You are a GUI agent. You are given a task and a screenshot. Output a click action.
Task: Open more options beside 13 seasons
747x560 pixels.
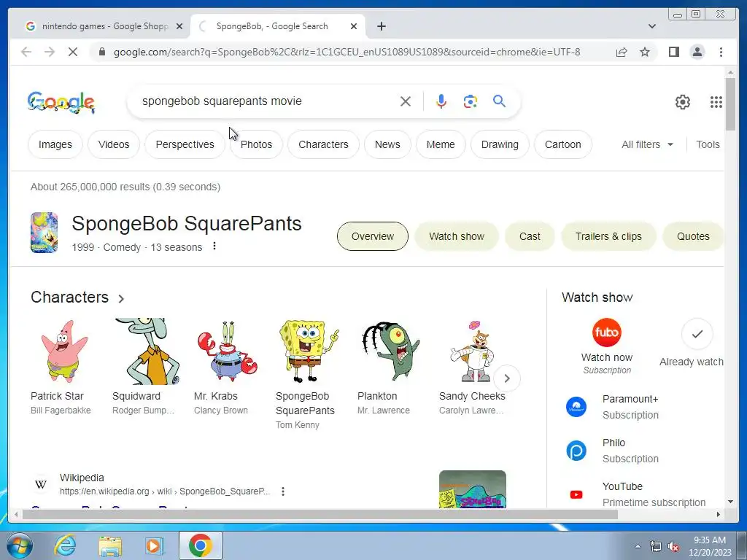[214, 246]
